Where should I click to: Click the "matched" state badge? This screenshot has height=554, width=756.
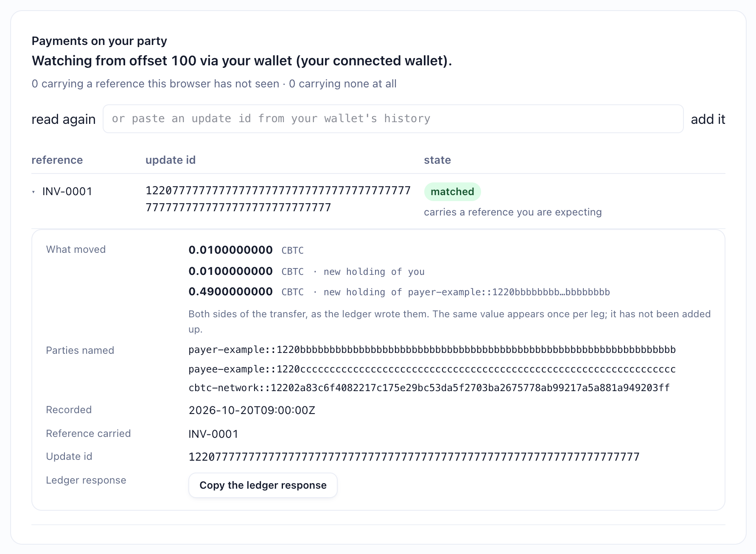(452, 192)
